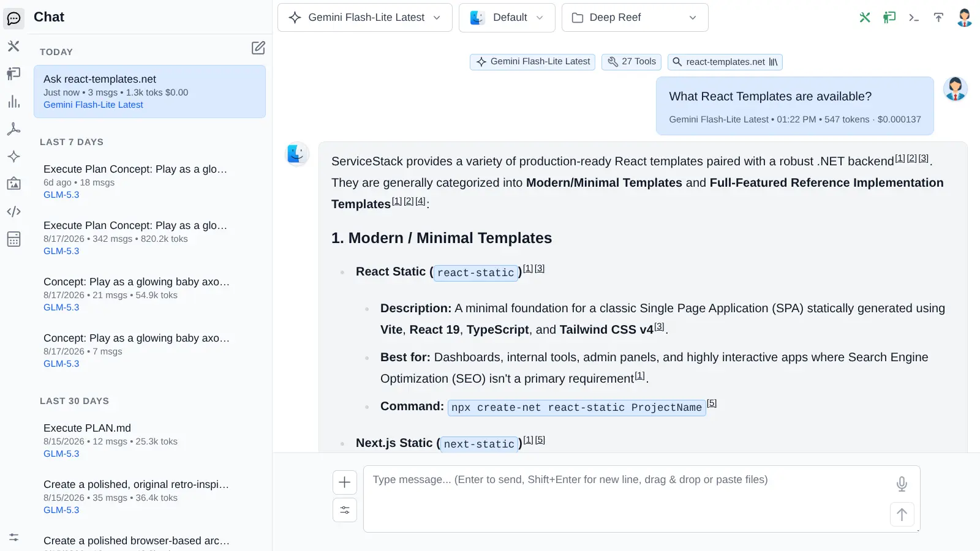980x551 pixels.
Task: Click GLM-5.3 link under the 35 msgs chat
Action: tap(61, 510)
